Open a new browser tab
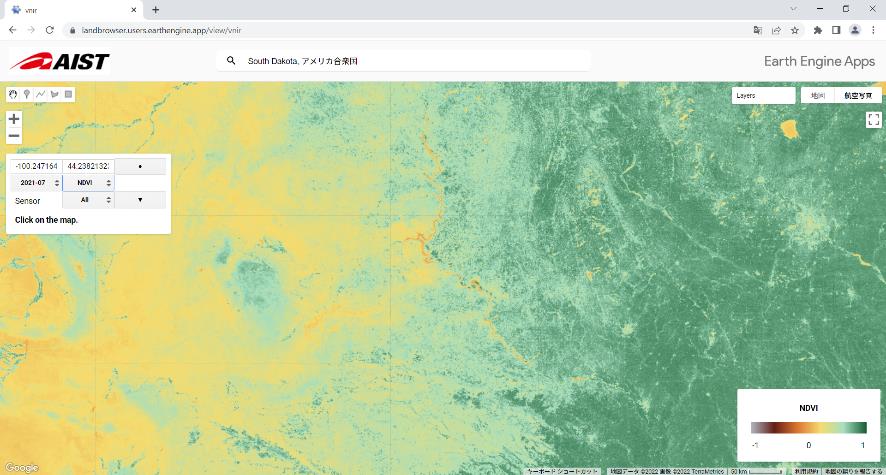 [x=155, y=10]
